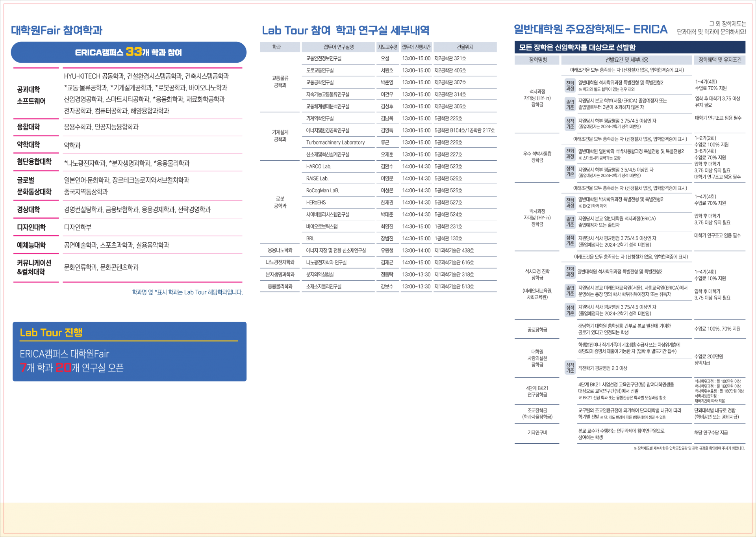Click the '글로벌 문화통상대학' label
This screenshot has height=537, width=756.
coord(34,186)
